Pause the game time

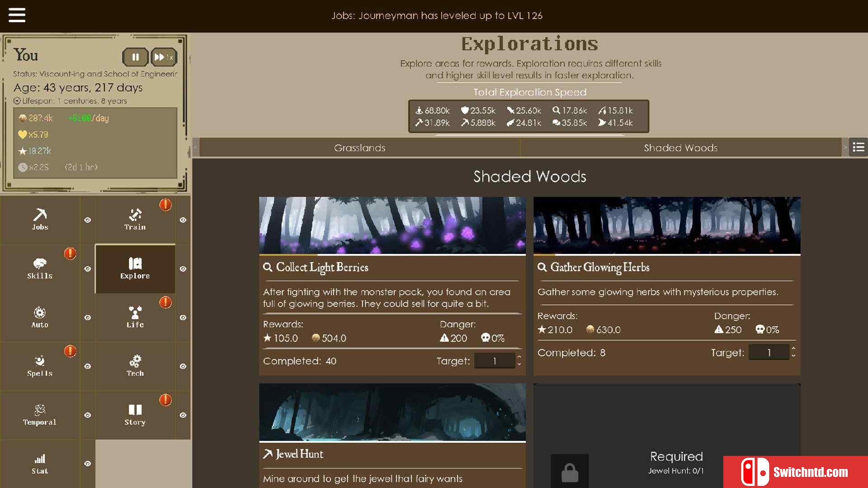pos(135,57)
